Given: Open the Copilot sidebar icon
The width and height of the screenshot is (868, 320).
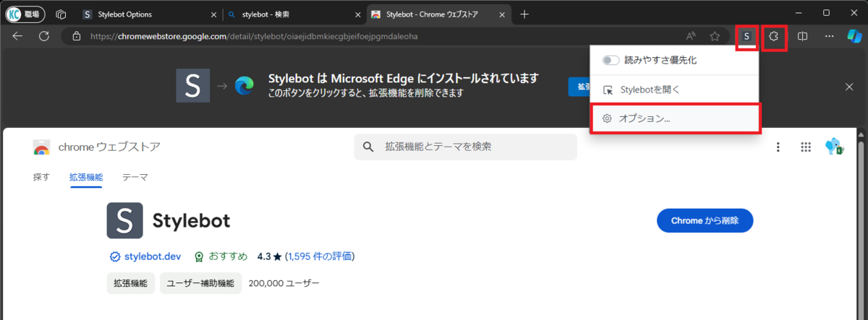Looking at the screenshot, I should 854,36.
